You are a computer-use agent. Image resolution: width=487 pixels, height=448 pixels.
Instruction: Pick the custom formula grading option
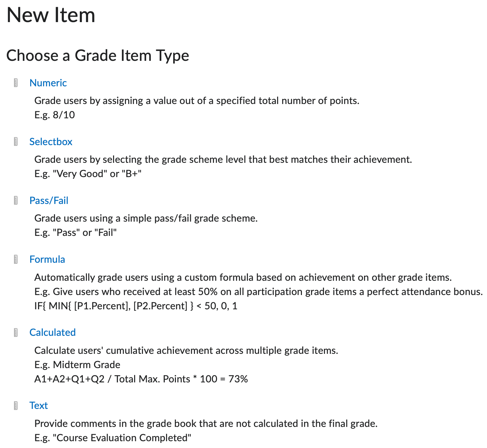(x=47, y=259)
